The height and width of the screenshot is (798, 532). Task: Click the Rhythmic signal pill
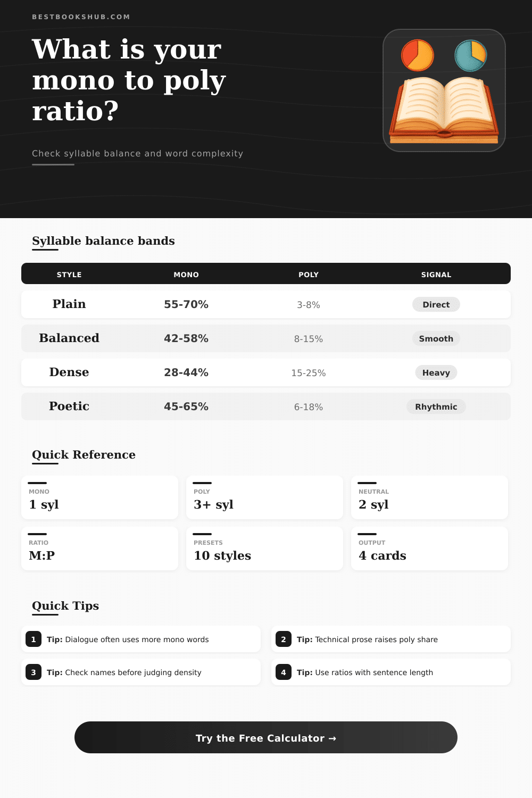click(436, 406)
